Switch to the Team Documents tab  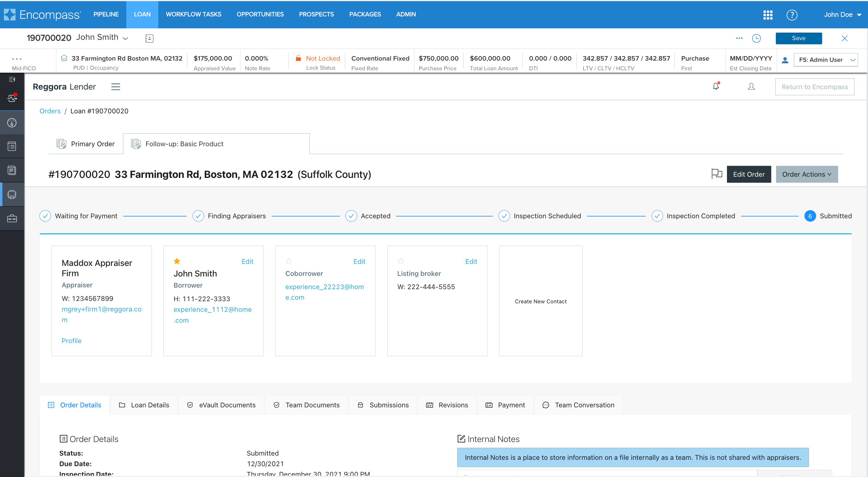tap(306, 405)
